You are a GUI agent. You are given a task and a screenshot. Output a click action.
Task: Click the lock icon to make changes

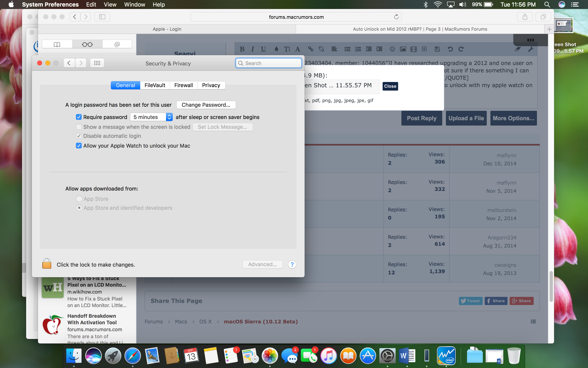(47, 264)
